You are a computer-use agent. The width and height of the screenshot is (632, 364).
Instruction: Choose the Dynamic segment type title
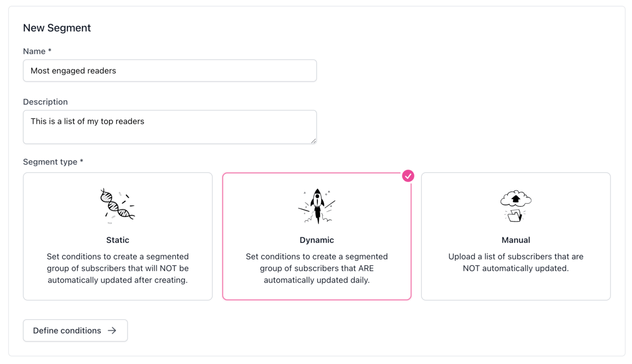coord(317,240)
